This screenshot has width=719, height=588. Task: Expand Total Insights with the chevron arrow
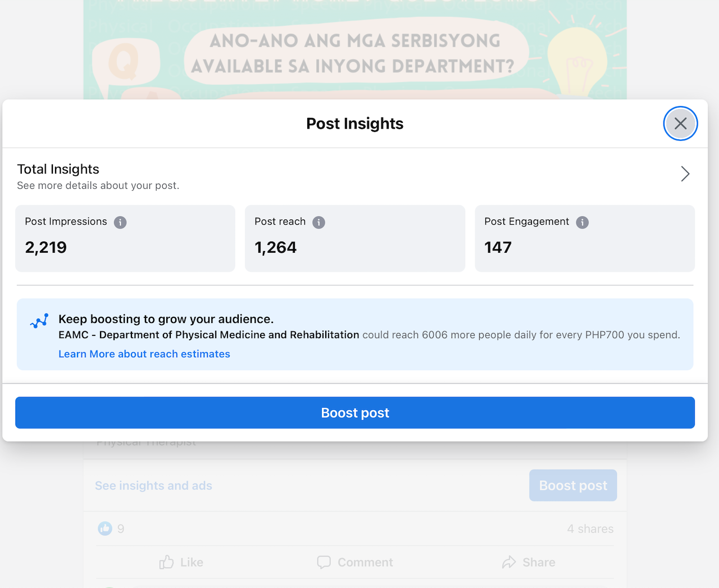tap(685, 174)
